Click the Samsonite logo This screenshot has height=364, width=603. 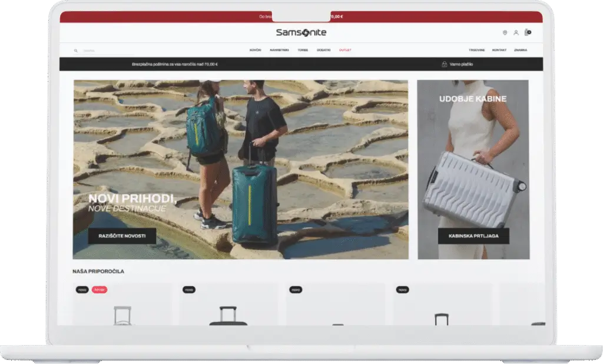click(300, 32)
